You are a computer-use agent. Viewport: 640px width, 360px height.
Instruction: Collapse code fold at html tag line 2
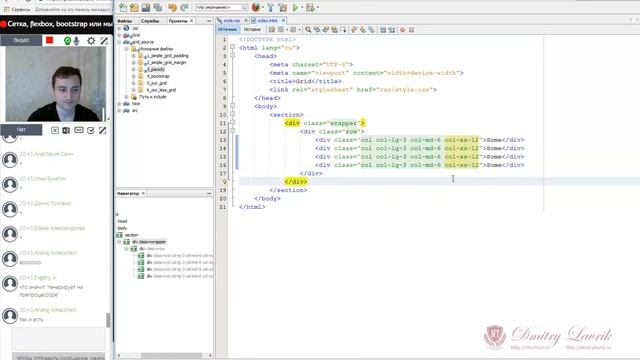(x=232, y=47)
